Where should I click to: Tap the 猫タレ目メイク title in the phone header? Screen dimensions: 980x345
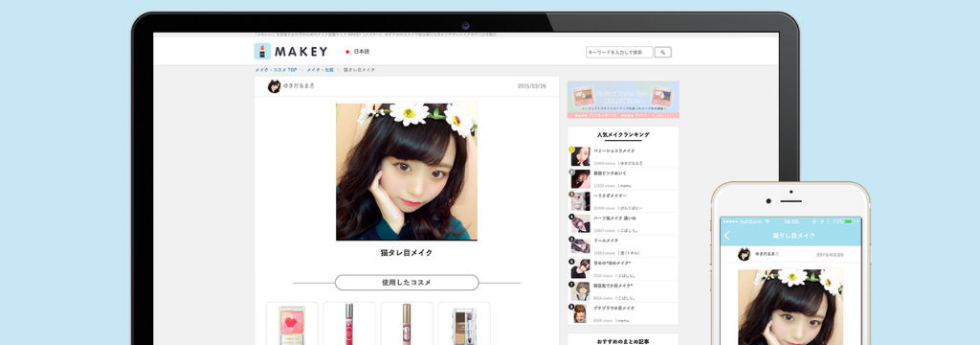pyautogui.click(x=793, y=236)
